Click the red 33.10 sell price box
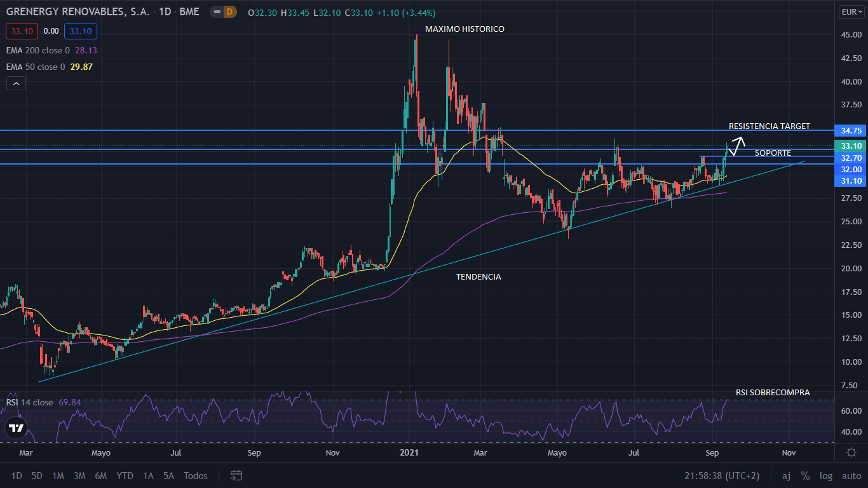Image resolution: width=868 pixels, height=488 pixels. [x=22, y=30]
